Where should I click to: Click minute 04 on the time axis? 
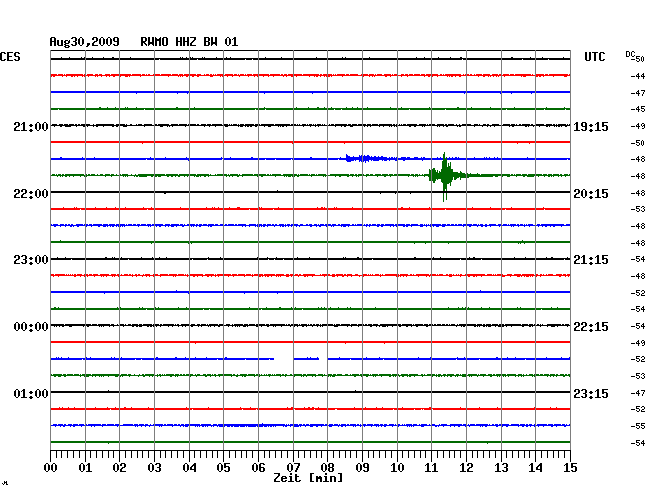click(x=189, y=468)
